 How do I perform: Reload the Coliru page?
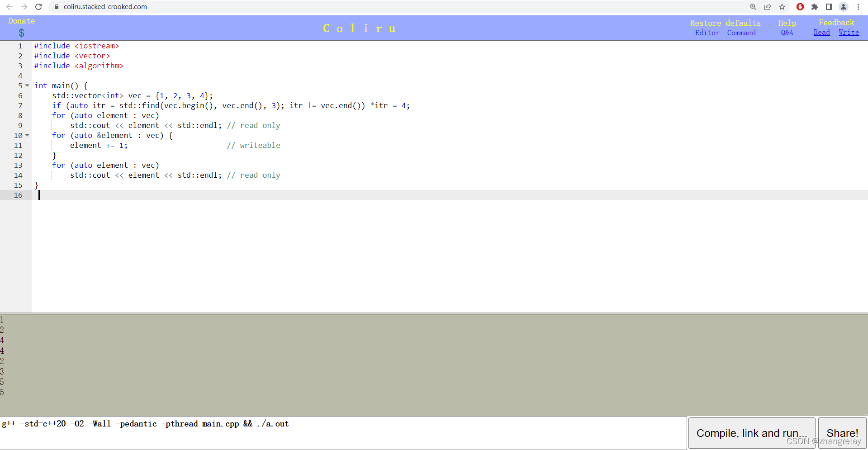click(x=38, y=7)
